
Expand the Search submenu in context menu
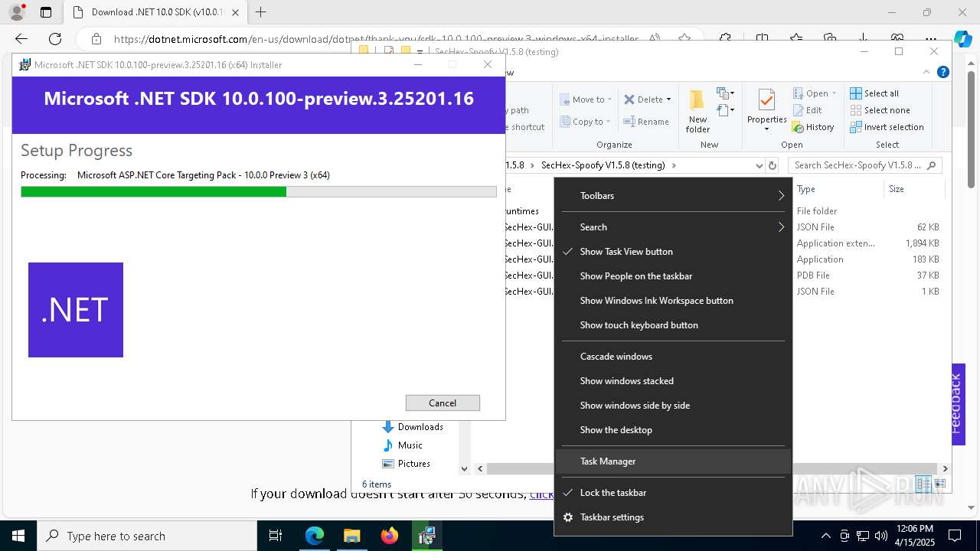(x=674, y=227)
